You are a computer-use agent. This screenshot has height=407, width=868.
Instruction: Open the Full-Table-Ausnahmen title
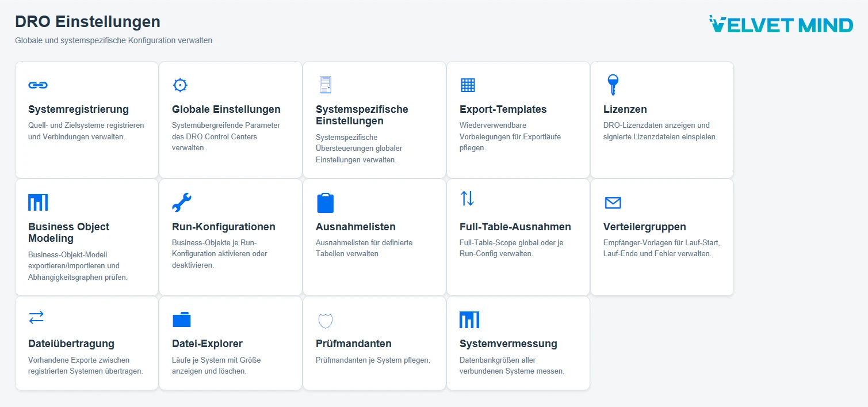(x=515, y=227)
